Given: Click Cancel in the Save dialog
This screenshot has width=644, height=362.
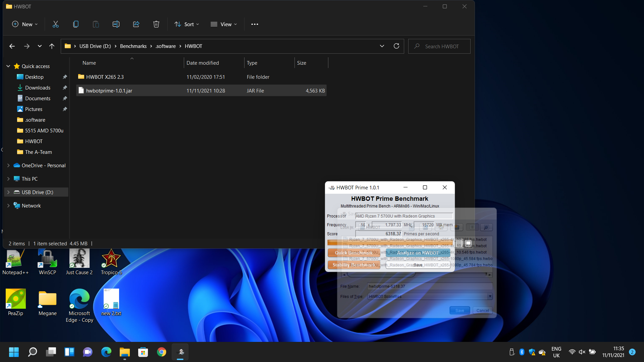Looking at the screenshot, I should point(483,311).
